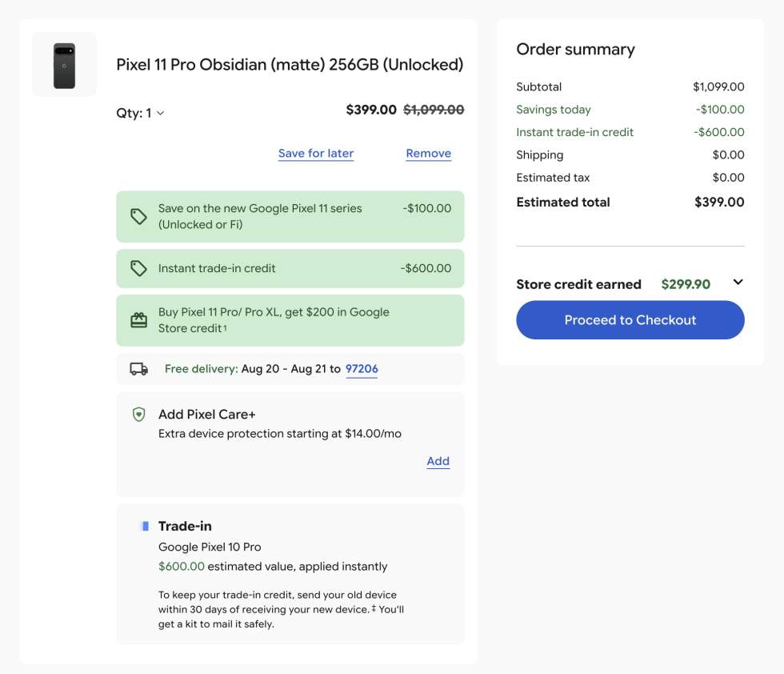Click the Add Pixel Care+ heading

[x=207, y=415]
